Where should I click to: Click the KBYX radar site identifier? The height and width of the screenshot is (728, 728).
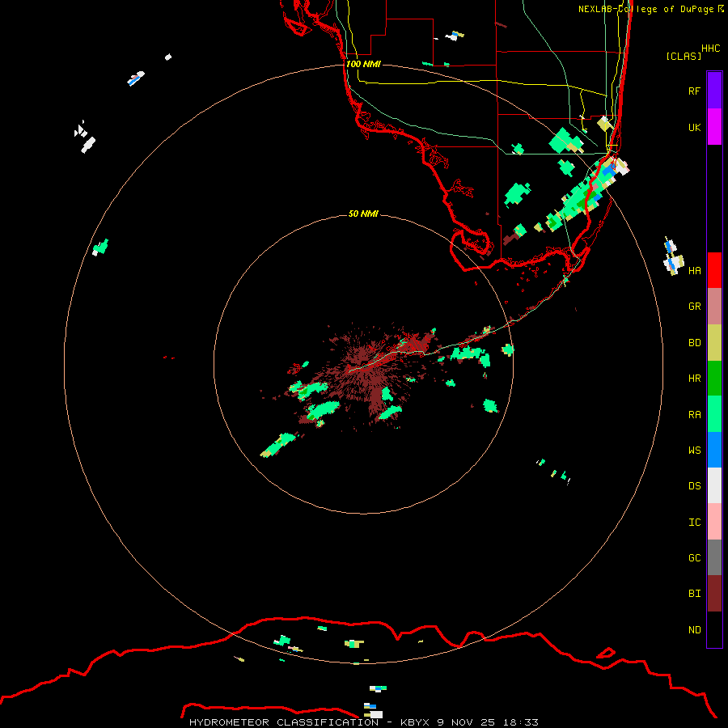tap(415, 722)
